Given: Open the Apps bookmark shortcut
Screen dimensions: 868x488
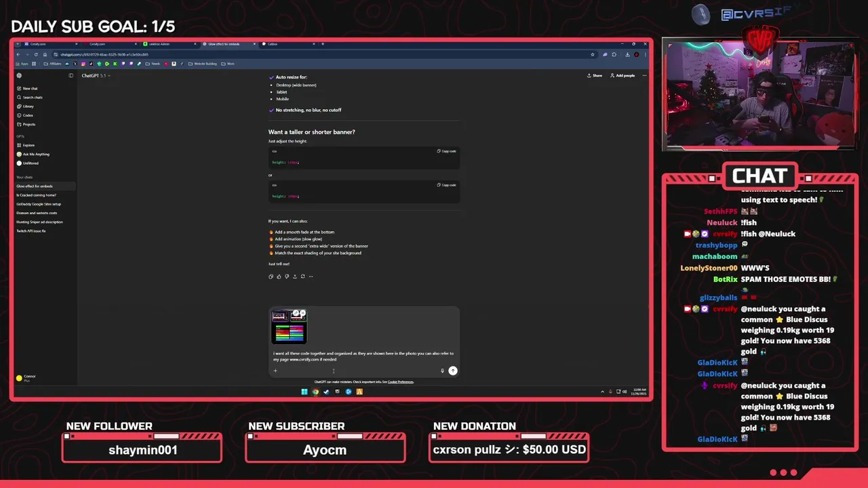Looking at the screenshot, I should pos(21,64).
